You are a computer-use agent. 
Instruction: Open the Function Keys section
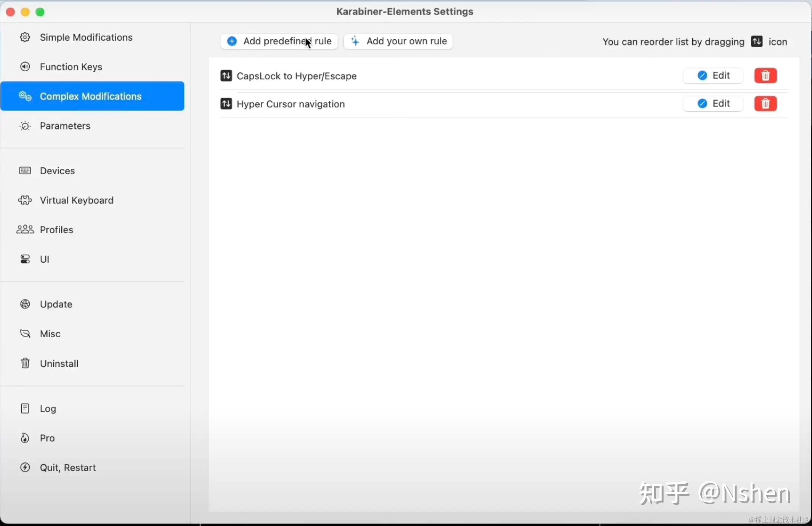click(92, 67)
